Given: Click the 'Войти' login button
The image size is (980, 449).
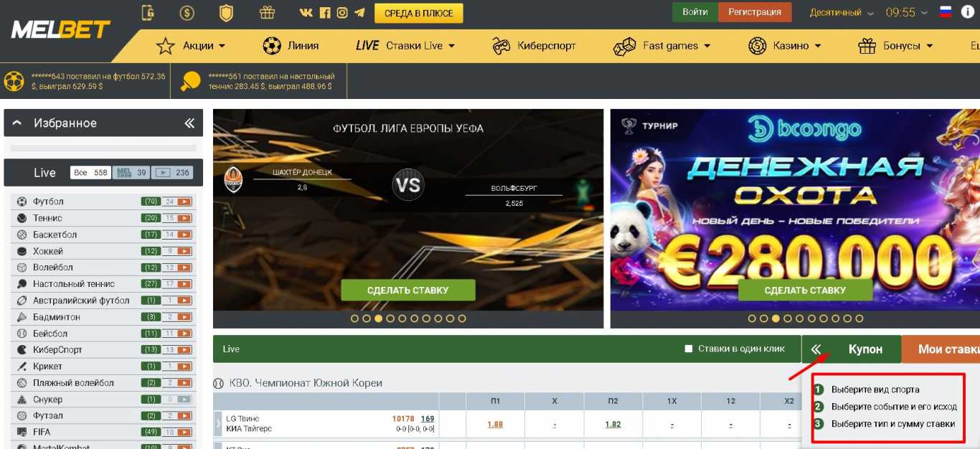Looking at the screenshot, I should click(694, 12).
